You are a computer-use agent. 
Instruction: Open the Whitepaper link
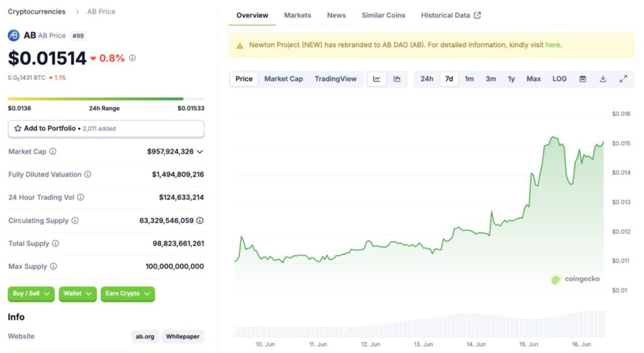[x=183, y=337]
